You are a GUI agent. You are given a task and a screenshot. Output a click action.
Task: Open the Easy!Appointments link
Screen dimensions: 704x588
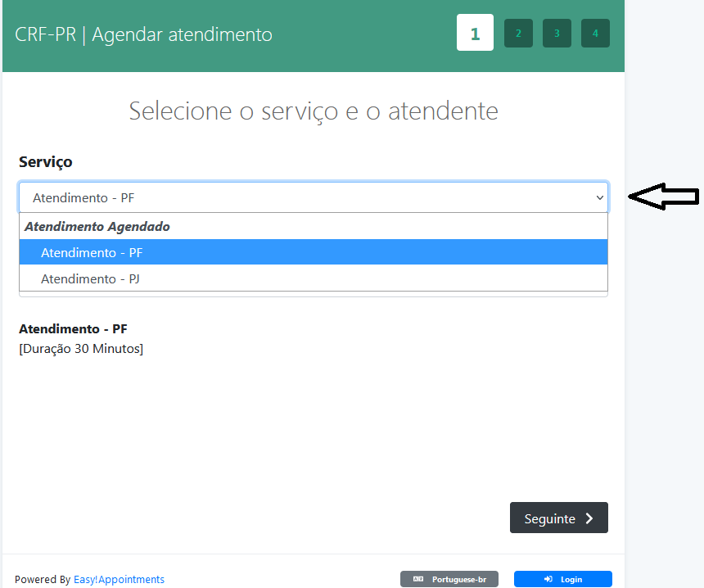[119, 579]
